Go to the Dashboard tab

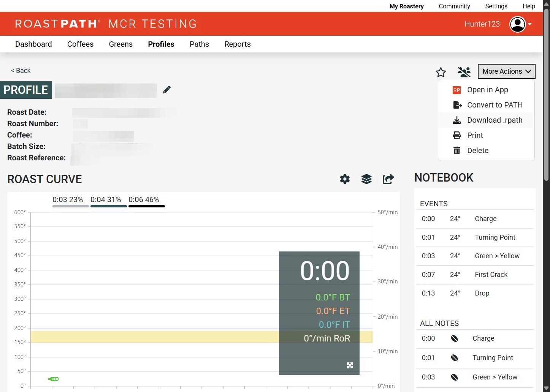point(33,44)
